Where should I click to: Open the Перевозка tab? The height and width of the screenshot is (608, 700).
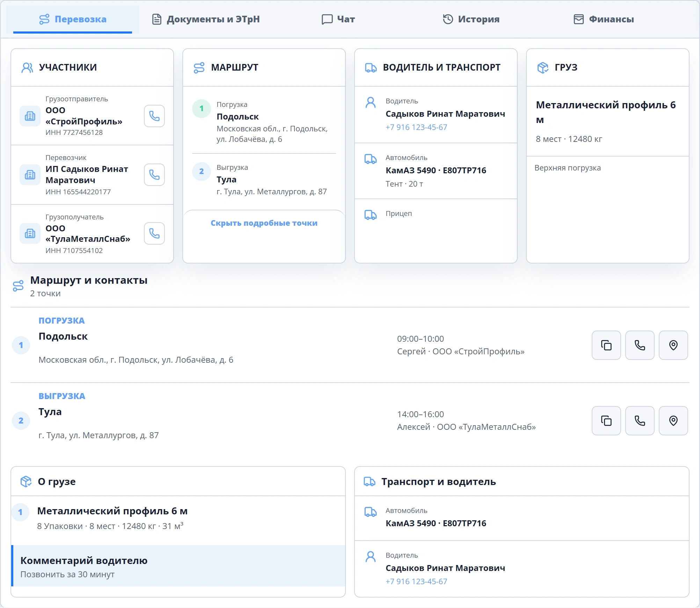(73, 19)
